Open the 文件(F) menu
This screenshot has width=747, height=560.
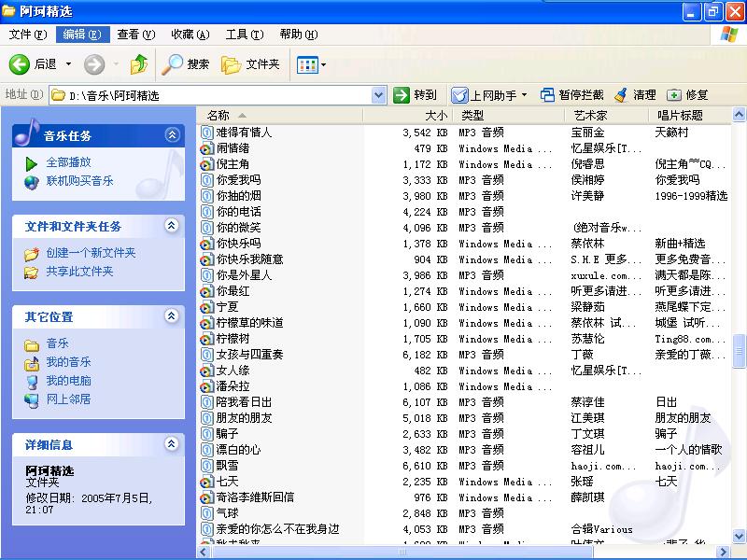(28, 35)
